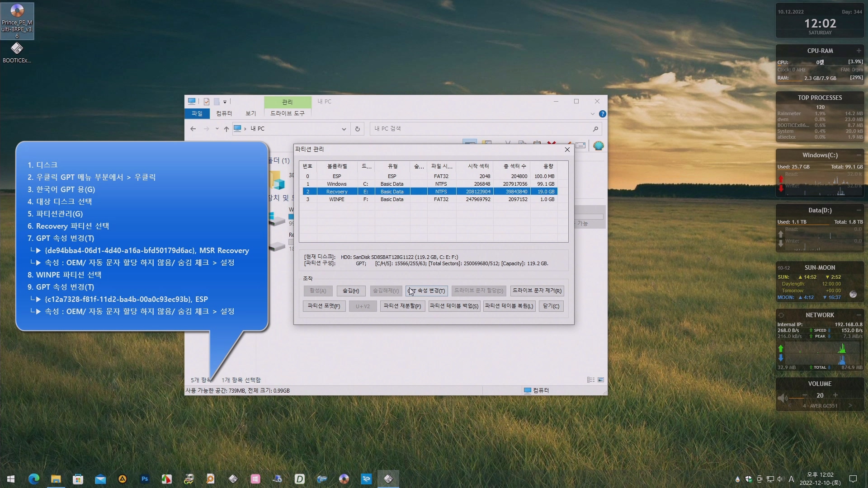Switch to large icons view in Explorer
The image size is (868, 488).
(601, 380)
